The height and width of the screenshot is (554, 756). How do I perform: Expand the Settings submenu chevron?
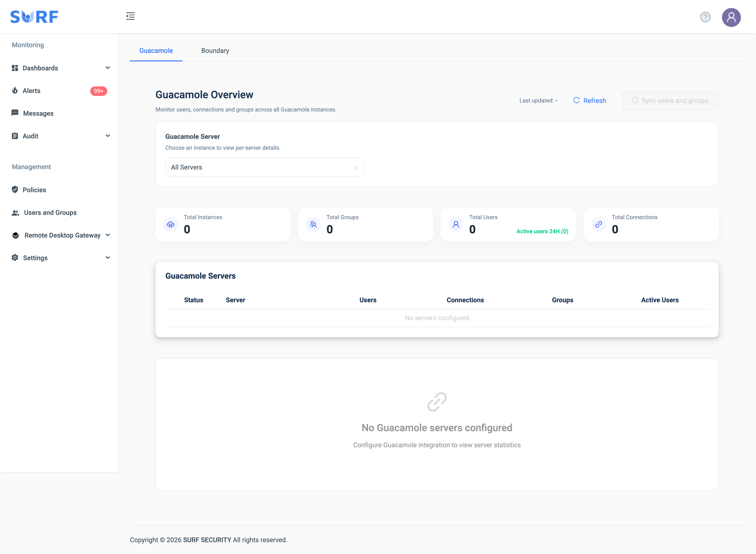point(108,258)
